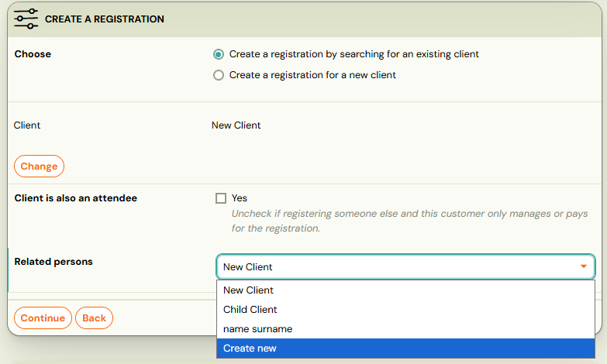Tick the Yes checkbox for attendee

coord(221,198)
